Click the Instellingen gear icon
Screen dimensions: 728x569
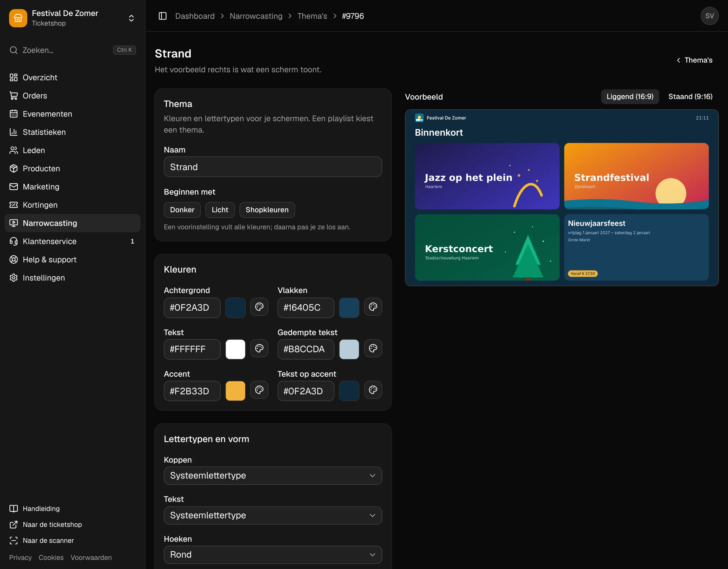(14, 278)
